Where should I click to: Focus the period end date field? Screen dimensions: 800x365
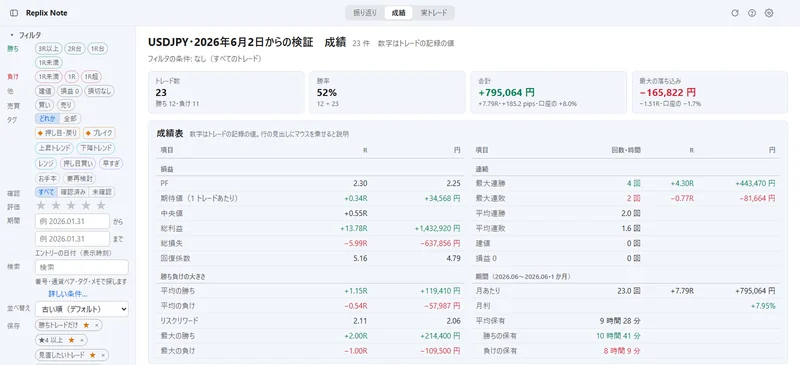[x=72, y=239]
